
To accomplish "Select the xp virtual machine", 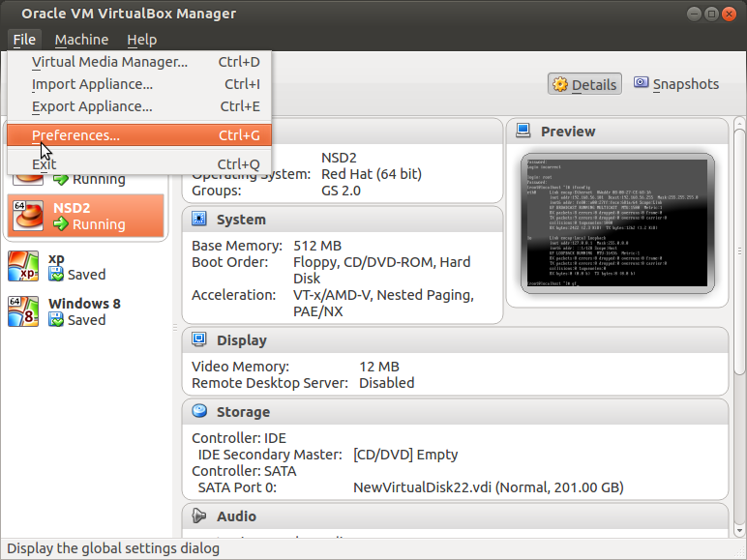I will point(86,266).
